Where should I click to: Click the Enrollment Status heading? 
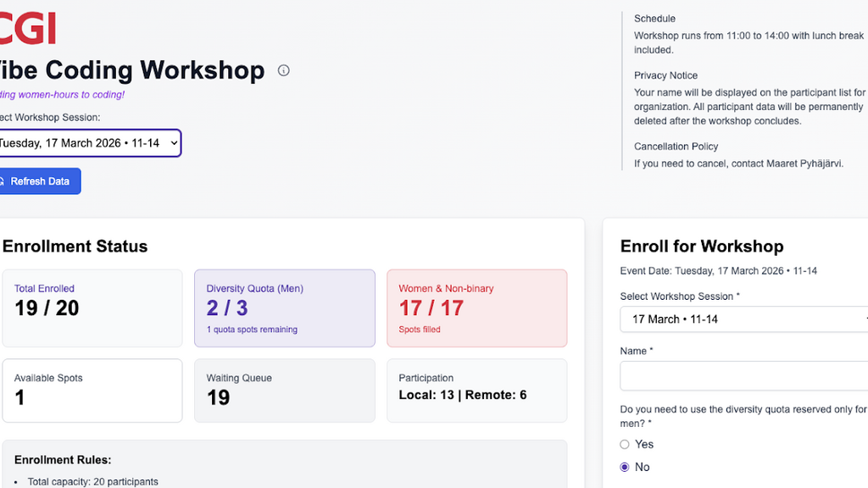click(75, 247)
